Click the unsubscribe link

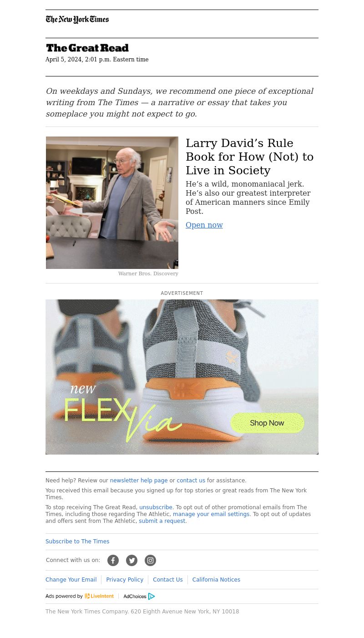[x=156, y=507]
